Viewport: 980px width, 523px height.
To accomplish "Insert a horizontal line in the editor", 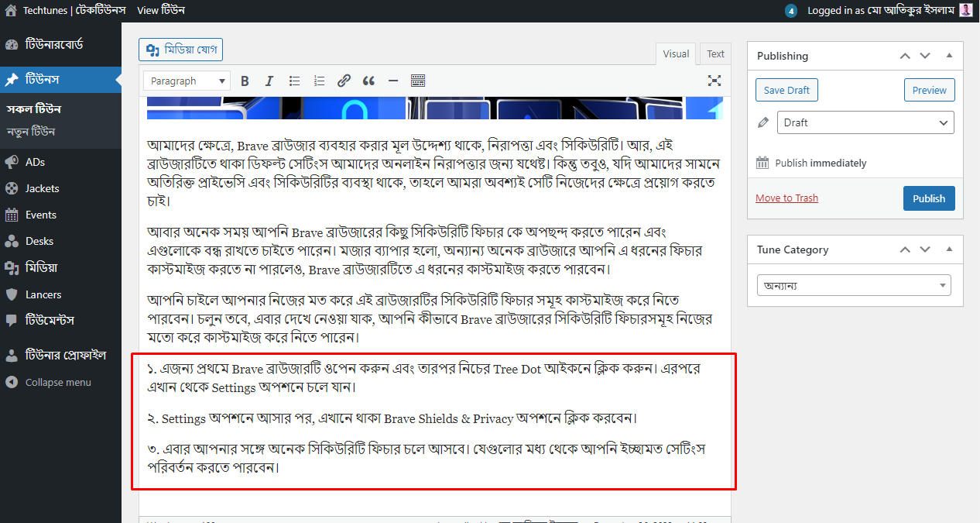I will [x=393, y=80].
